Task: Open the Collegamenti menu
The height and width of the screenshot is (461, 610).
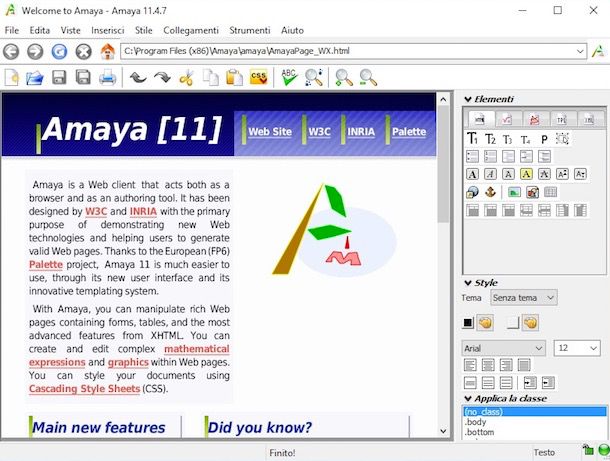Action: (191, 30)
